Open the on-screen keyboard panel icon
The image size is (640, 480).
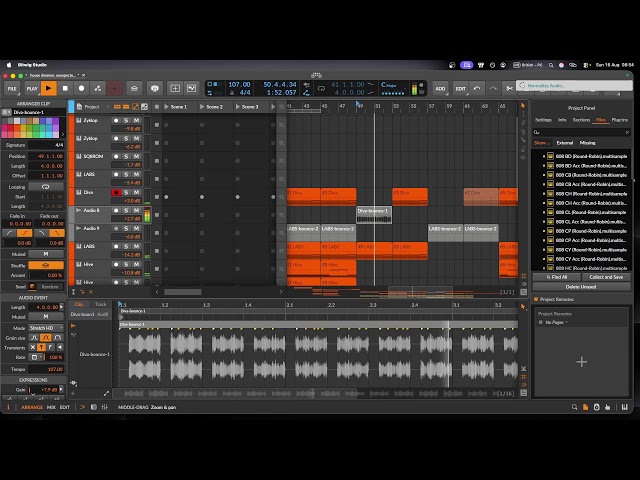(x=624, y=407)
